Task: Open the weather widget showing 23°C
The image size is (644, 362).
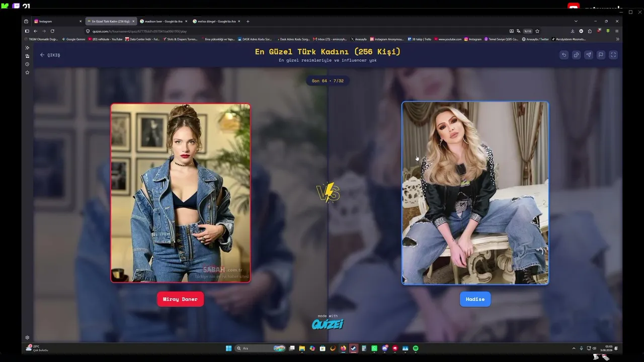Action: (x=37, y=348)
